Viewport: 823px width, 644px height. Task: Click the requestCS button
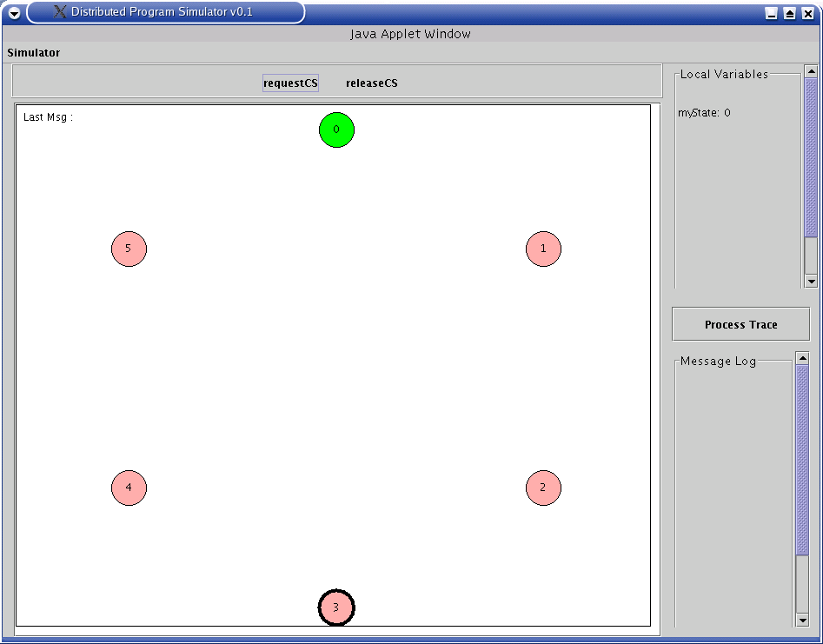(x=290, y=83)
